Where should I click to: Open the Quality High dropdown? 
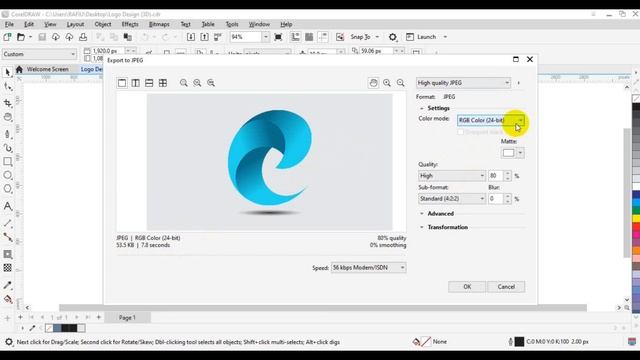[x=452, y=176]
